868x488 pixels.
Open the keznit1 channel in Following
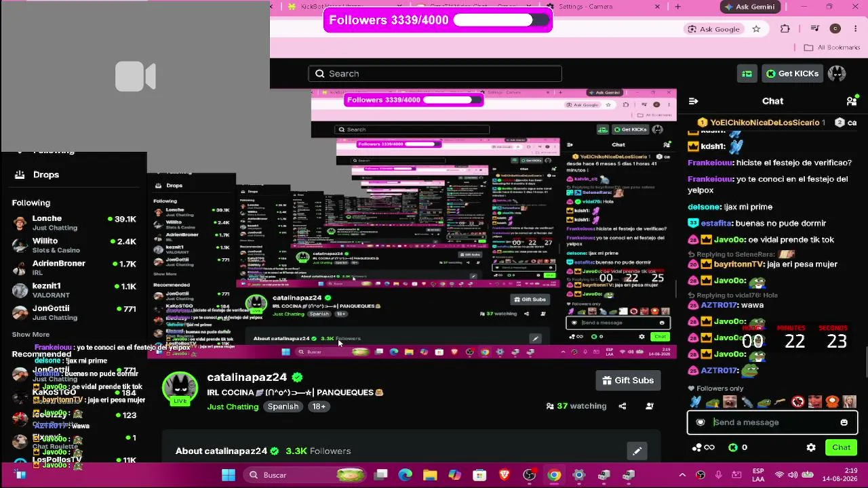click(x=75, y=290)
